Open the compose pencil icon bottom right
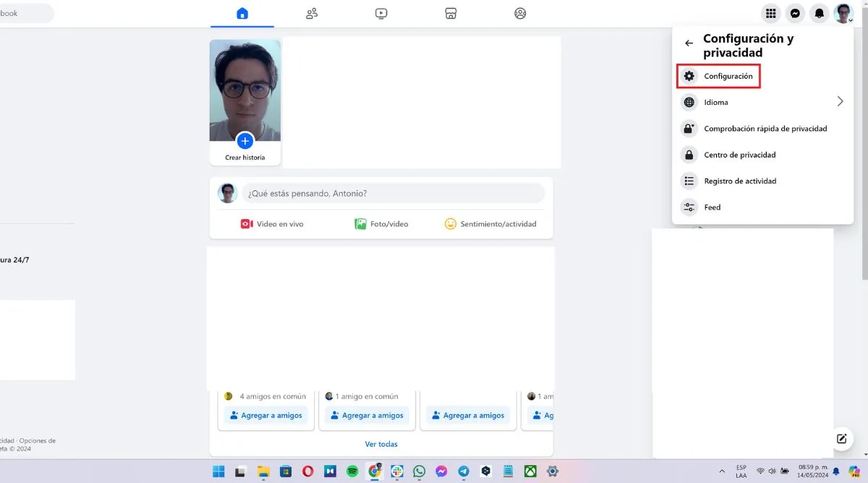 point(841,438)
